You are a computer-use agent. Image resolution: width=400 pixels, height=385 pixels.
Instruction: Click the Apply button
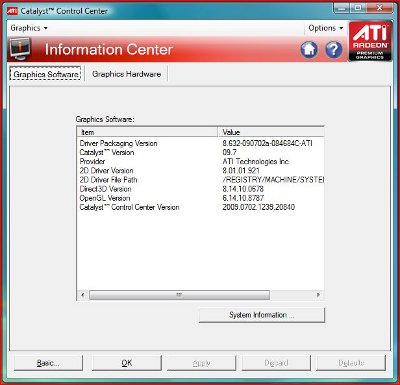[x=201, y=363]
